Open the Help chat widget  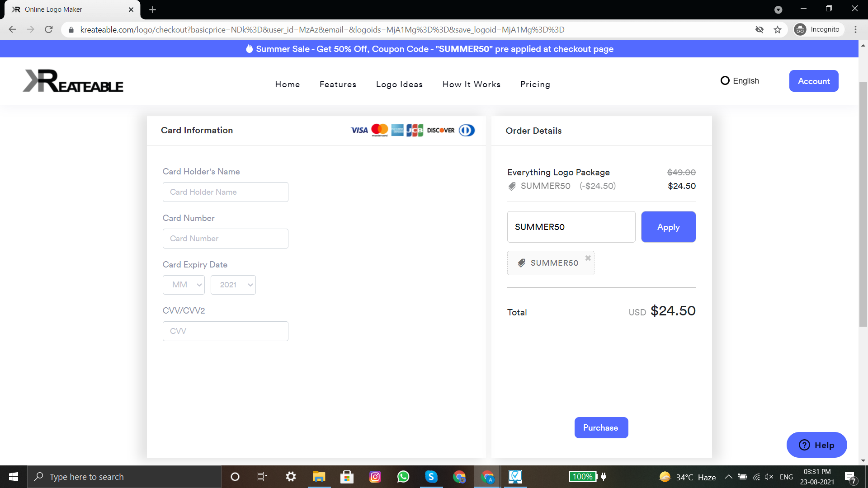[x=816, y=445]
